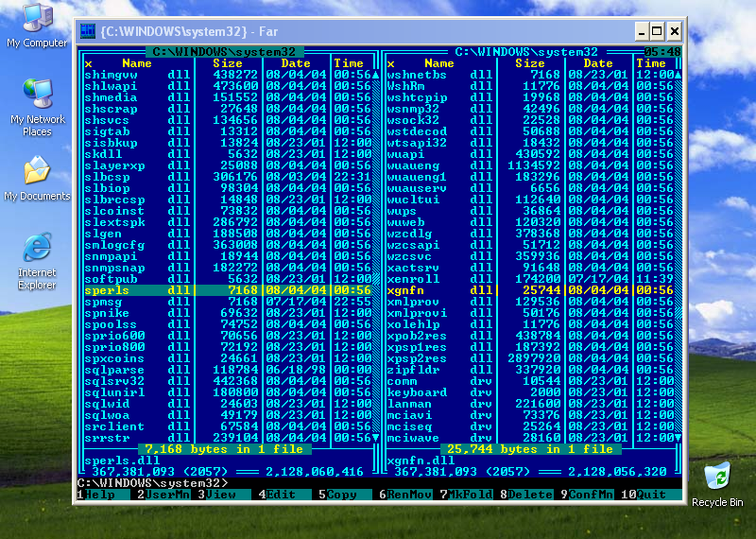756x539 pixels.
Task: Select xpsp2res dll file
Action: click(530, 358)
